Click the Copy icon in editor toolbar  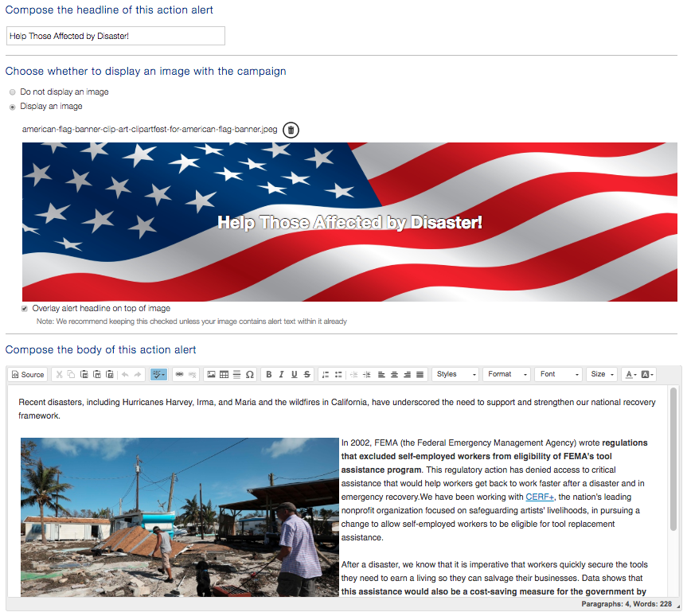click(x=72, y=375)
